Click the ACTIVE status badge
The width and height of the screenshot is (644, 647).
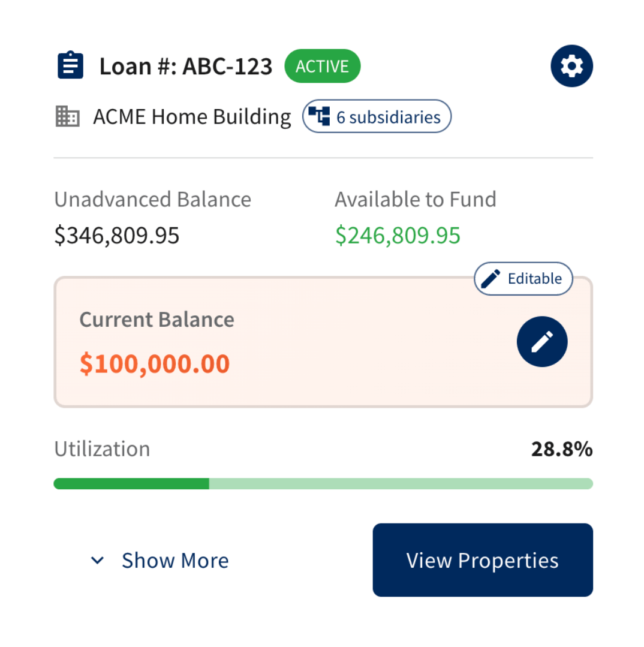[322, 66]
